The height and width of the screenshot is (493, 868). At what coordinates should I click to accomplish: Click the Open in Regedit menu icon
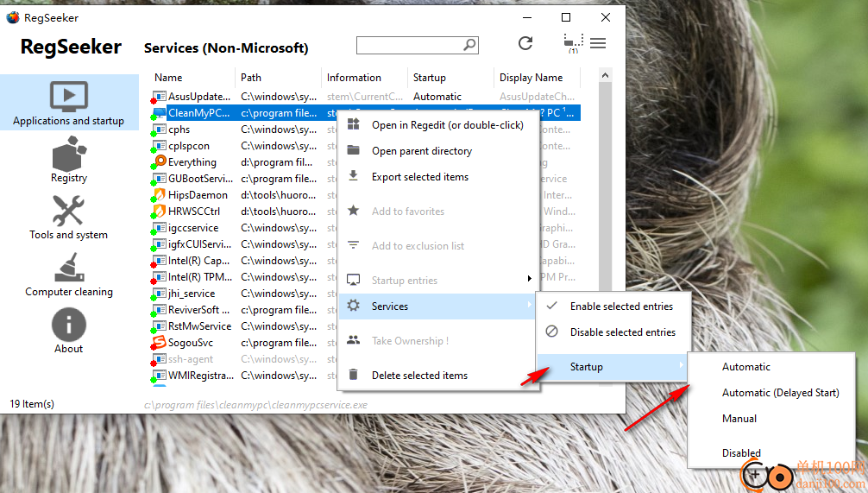353,124
